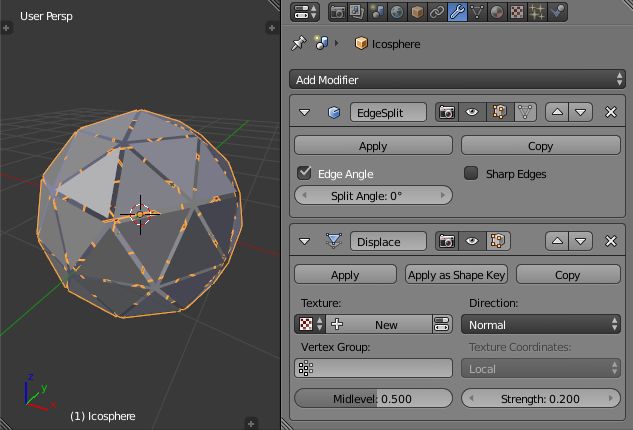The width and height of the screenshot is (633, 430).
Task: Open the Scene properties tab
Action: (x=377, y=12)
